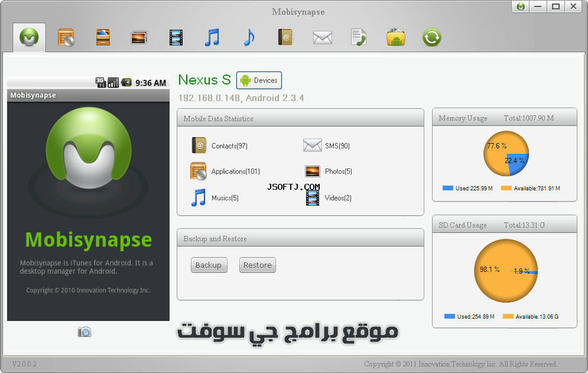Click the green Mobisynapse title bar icon
This screenshot has width=588, height=373.
(x=521, y=7)
